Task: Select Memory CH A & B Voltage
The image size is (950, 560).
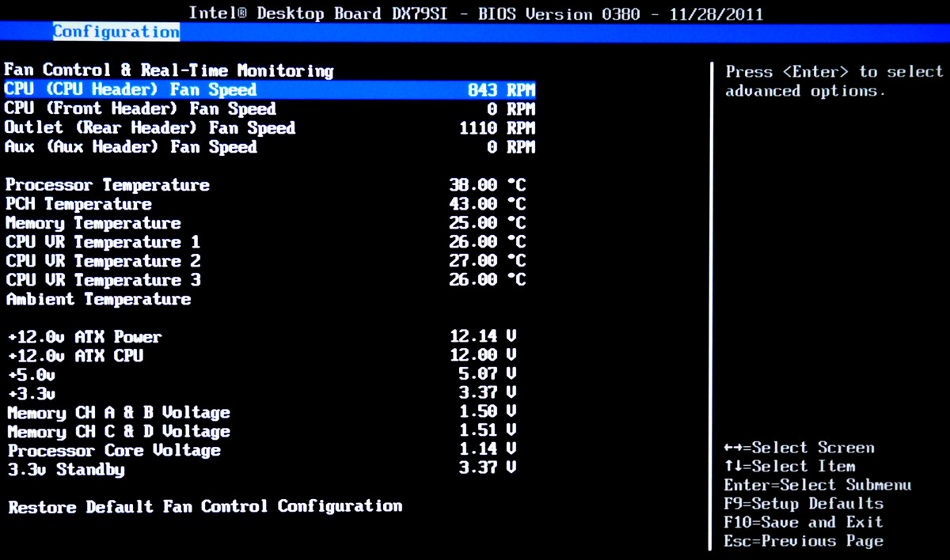Action: coord(119,413)
